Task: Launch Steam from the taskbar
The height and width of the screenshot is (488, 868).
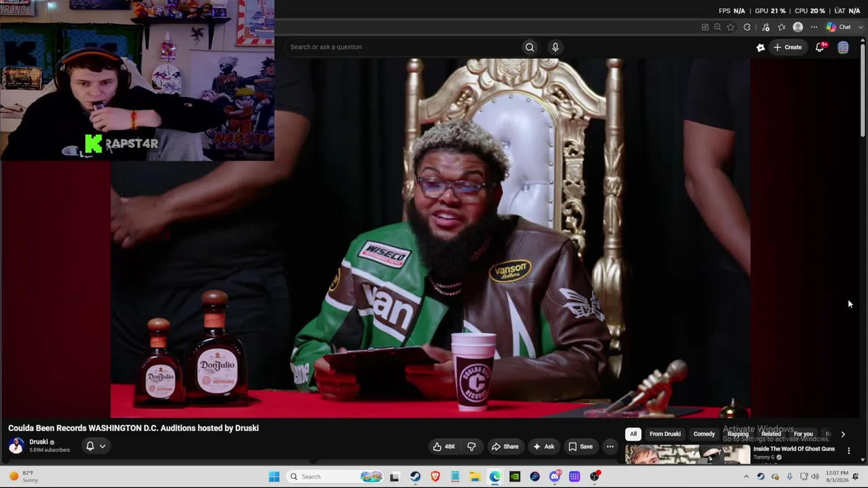Action: click(415, 476)
